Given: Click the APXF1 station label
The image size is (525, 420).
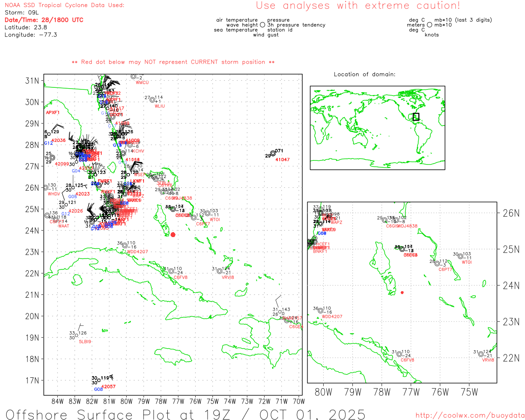Looking at the screenshot, I should click(x=52, y=112).
